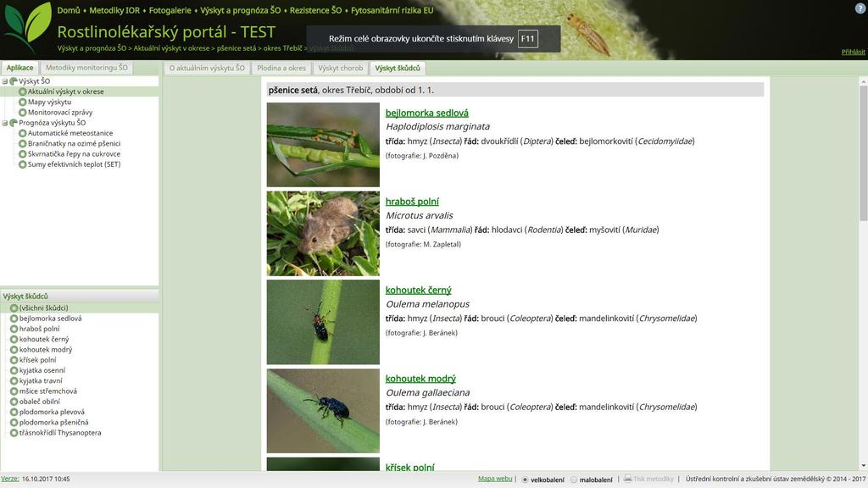868x488 pixels.
Task: Open Metodiky IOR in top menu
Action: [x=114, y=10]
